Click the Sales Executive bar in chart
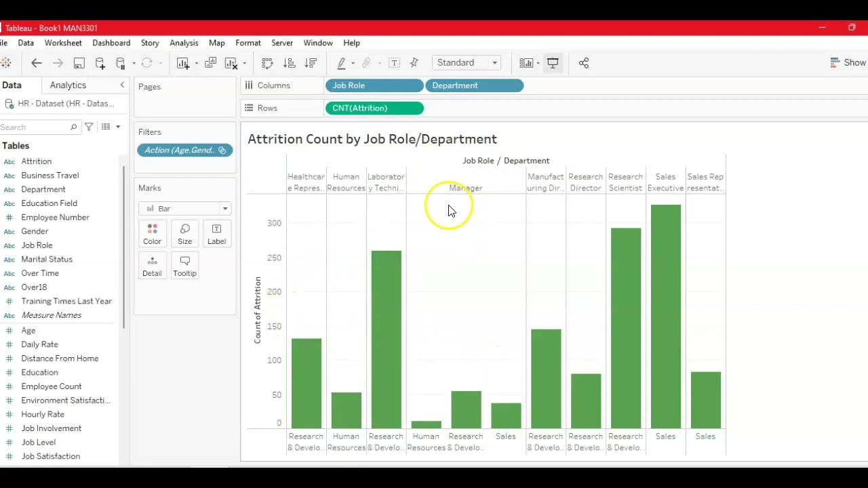The image size is (868, 488). 665,317
